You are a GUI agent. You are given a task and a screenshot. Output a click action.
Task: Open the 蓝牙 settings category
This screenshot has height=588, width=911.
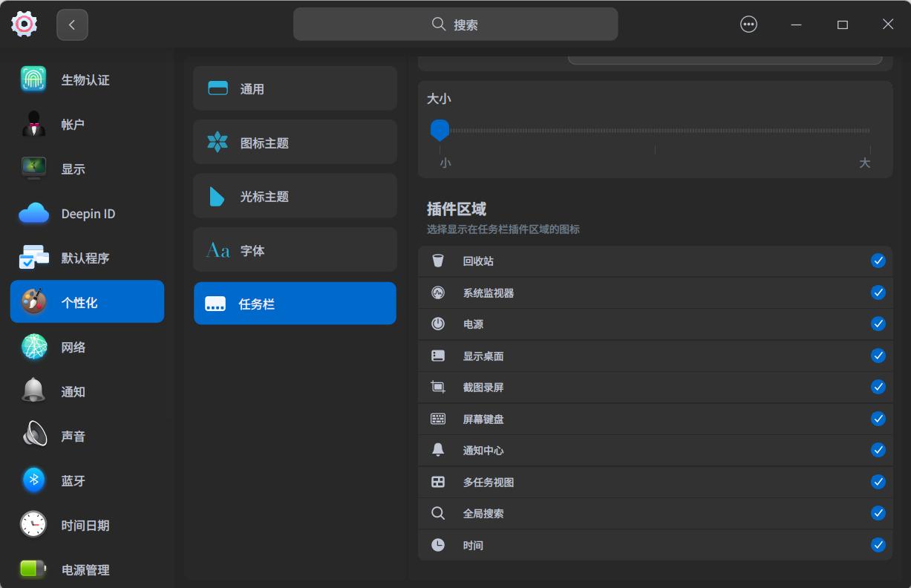(x=87, y=480)
